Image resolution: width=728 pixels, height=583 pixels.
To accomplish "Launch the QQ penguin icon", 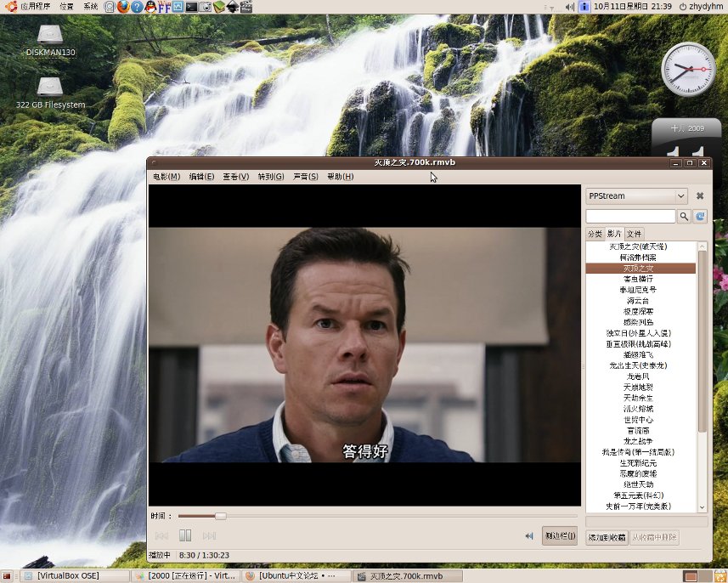I will pyautogui.click(x=150, y=7).
